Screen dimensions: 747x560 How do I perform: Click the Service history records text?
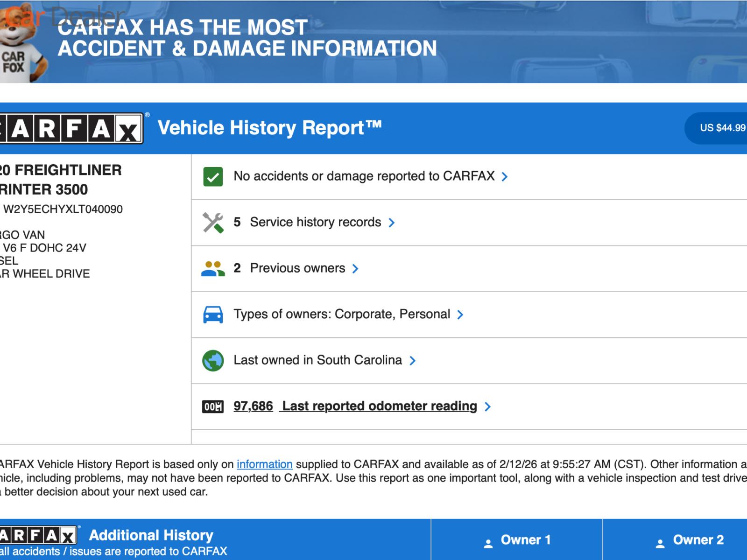coord(315,222)
